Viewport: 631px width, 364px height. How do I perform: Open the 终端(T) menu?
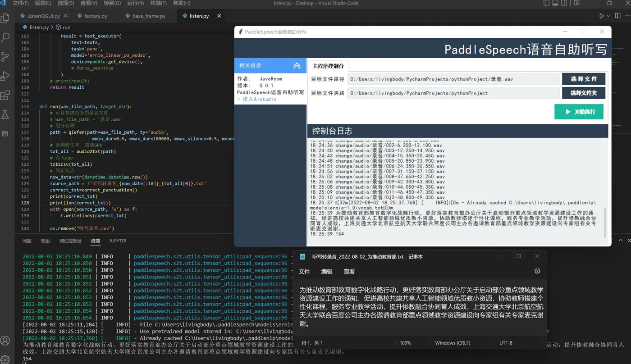coord(158,3)
